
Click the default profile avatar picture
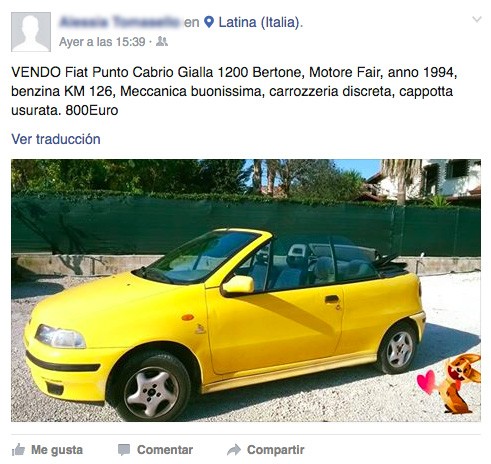pos(31,32)
